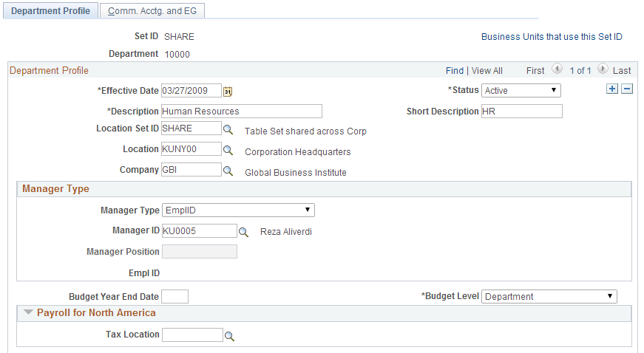Look up Manager ID with magnifier

click(x=243, y=232)
